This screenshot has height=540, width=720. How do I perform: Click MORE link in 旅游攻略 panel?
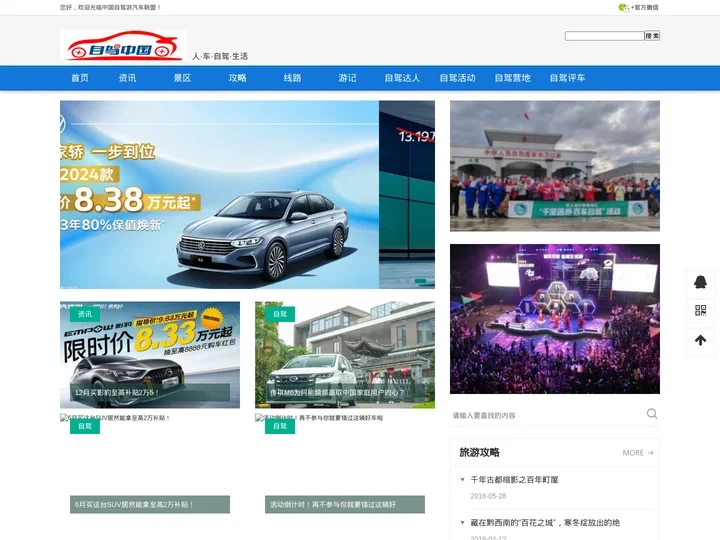point(638,453)
